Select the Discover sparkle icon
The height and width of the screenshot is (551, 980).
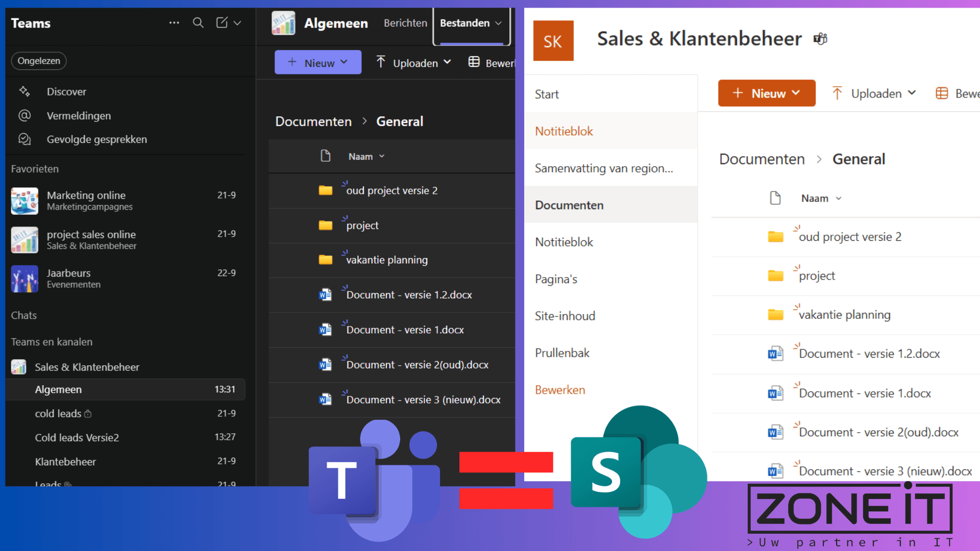pos(24,91)
